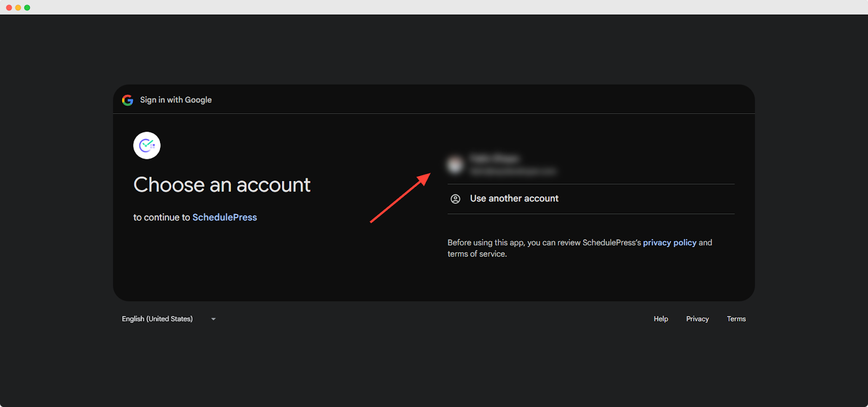Screen dimensions: 868x407
Task: Click the red close window button
Action: (9, 8)
